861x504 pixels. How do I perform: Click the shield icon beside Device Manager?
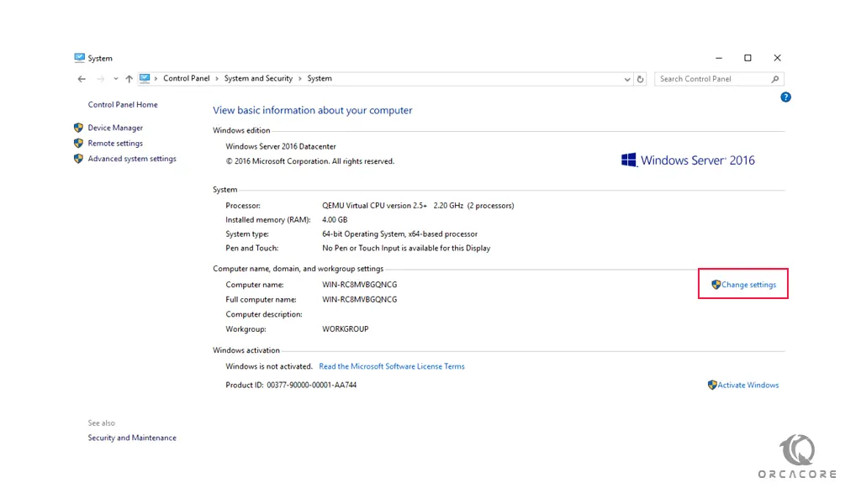(x=78, y=128)
